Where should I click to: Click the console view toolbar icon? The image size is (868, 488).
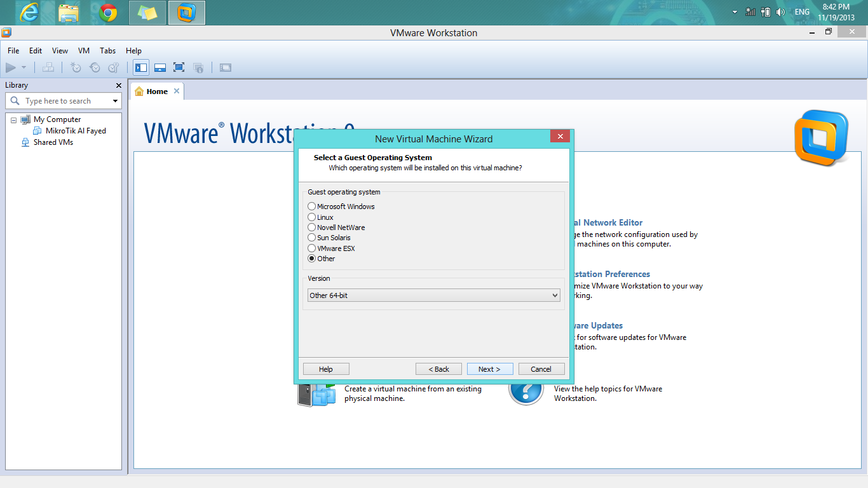click(225, 67)
